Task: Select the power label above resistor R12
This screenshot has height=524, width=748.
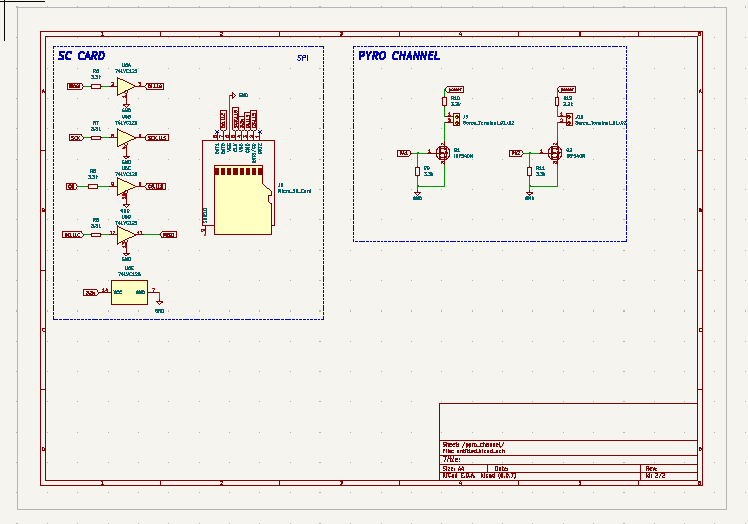Action: click(x=567, y=89)
